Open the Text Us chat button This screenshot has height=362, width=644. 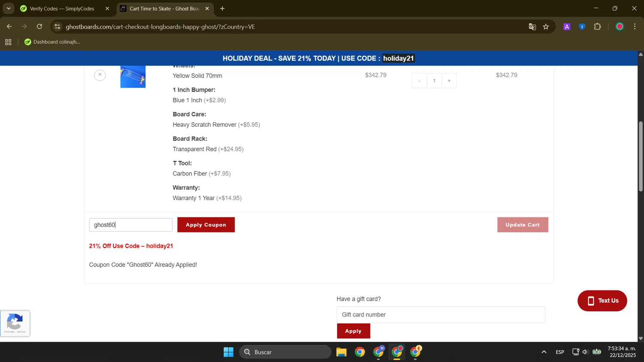[602, 301]
